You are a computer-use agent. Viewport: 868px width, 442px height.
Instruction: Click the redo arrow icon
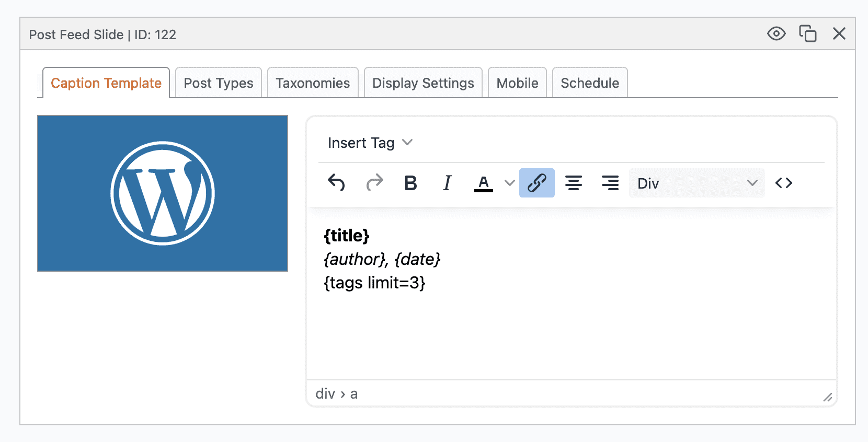point(374,183)
